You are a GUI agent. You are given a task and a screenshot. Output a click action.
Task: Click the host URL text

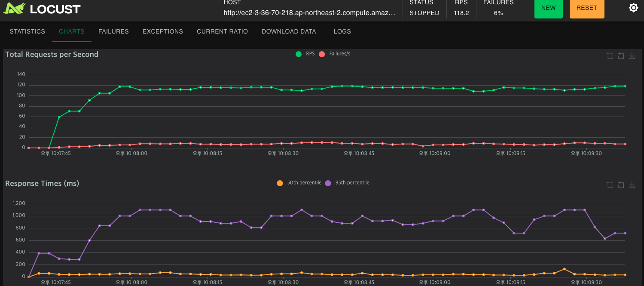tap(309, 13)
